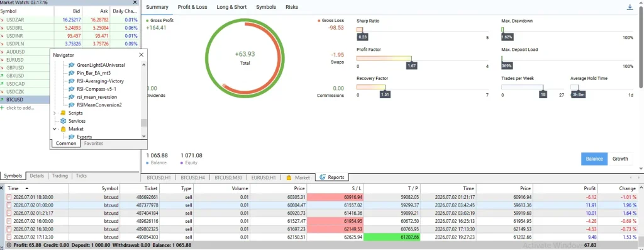644x250 pixels.
Task: Select the RSIMeanConversion2 expert icon
Action: coord(72,105)
